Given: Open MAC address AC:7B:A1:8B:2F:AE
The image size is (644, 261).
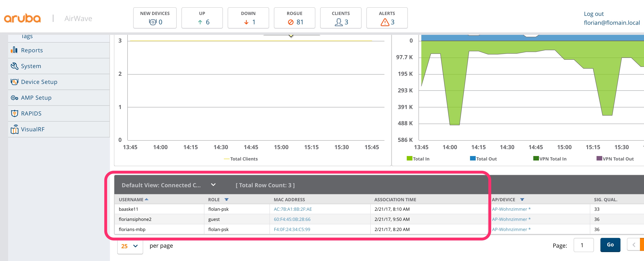Looking at the screenshot, I should pyautogui.click(x=293, y=209).
